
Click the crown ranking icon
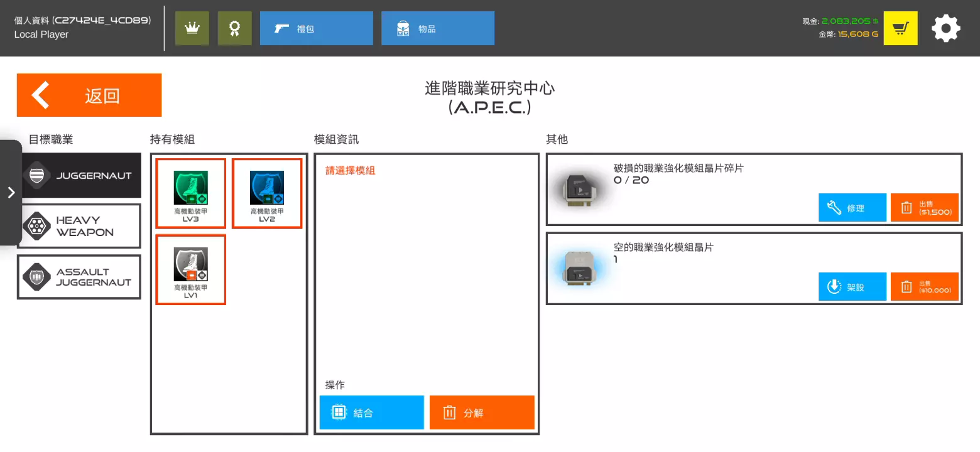(x=192, y=28)
